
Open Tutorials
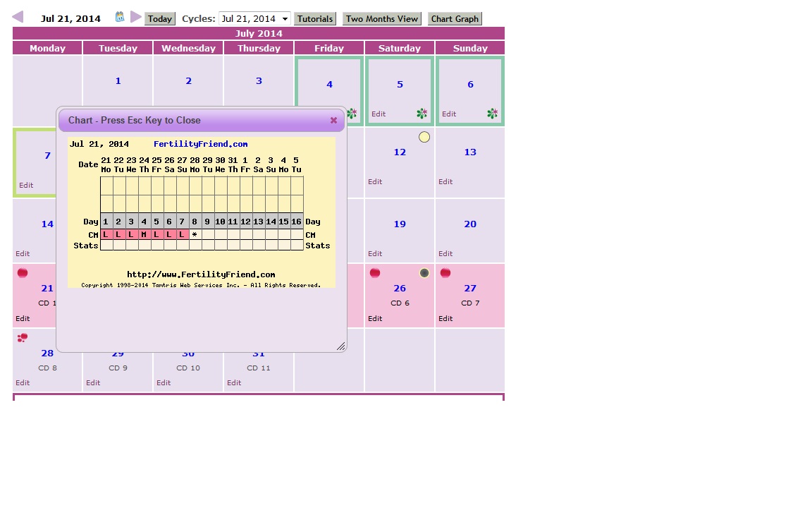pyautogui.click(x=314, y=19)
